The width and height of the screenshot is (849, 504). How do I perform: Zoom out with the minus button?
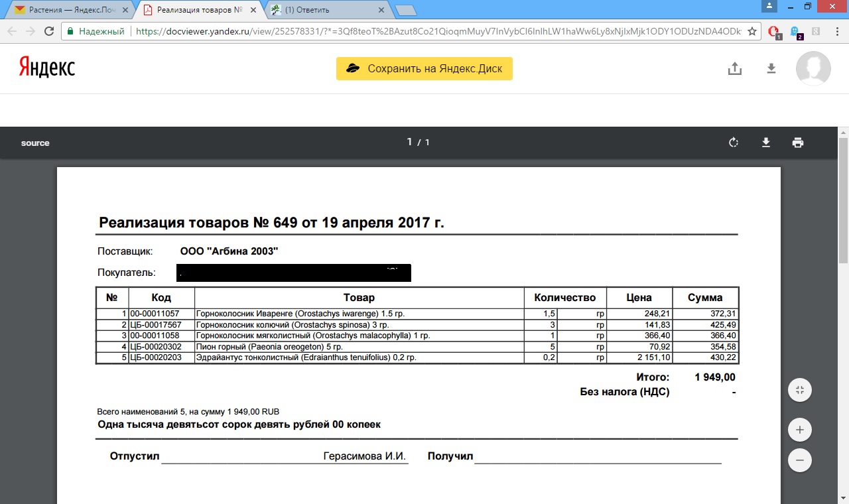point(800,460)
